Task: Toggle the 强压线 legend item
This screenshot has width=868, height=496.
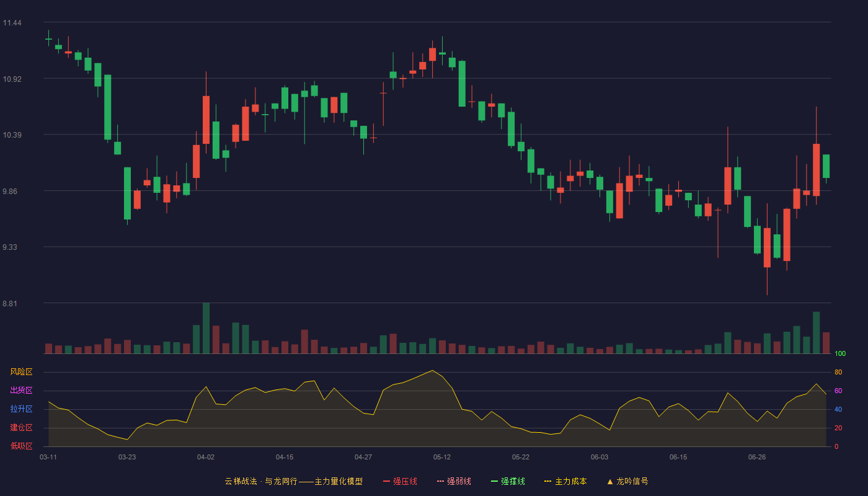Action: [x=400, y=481]
